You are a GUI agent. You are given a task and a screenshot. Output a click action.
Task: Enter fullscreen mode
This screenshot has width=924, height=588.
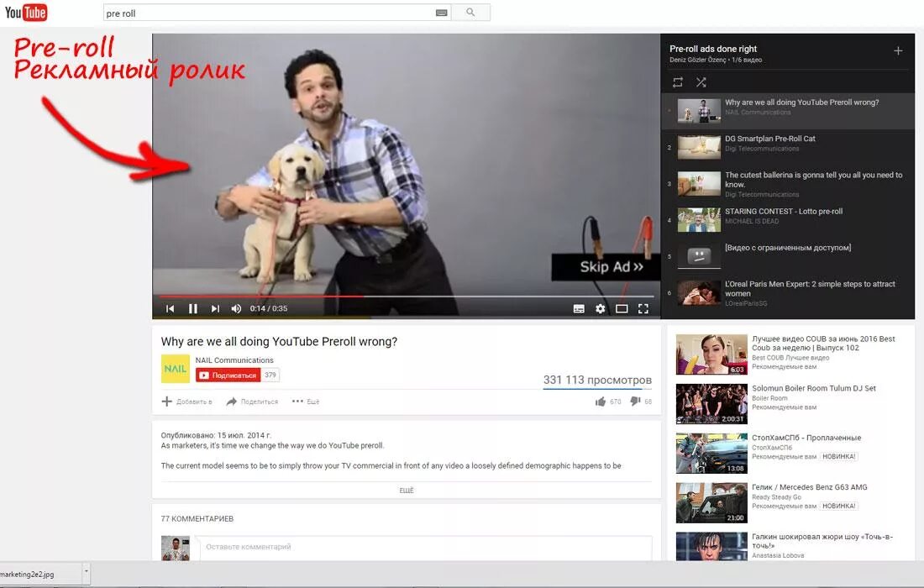pyautogui.click(x=643, y=309)
